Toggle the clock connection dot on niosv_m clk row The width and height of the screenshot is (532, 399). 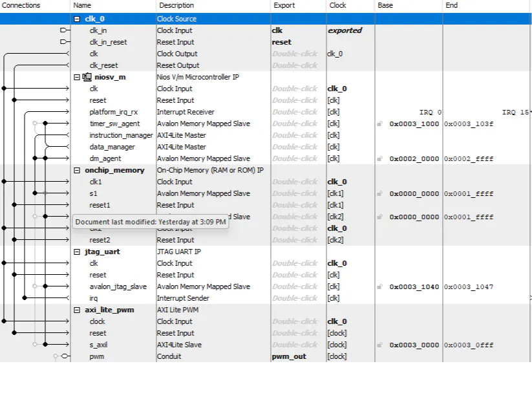(x=4, y=88)
